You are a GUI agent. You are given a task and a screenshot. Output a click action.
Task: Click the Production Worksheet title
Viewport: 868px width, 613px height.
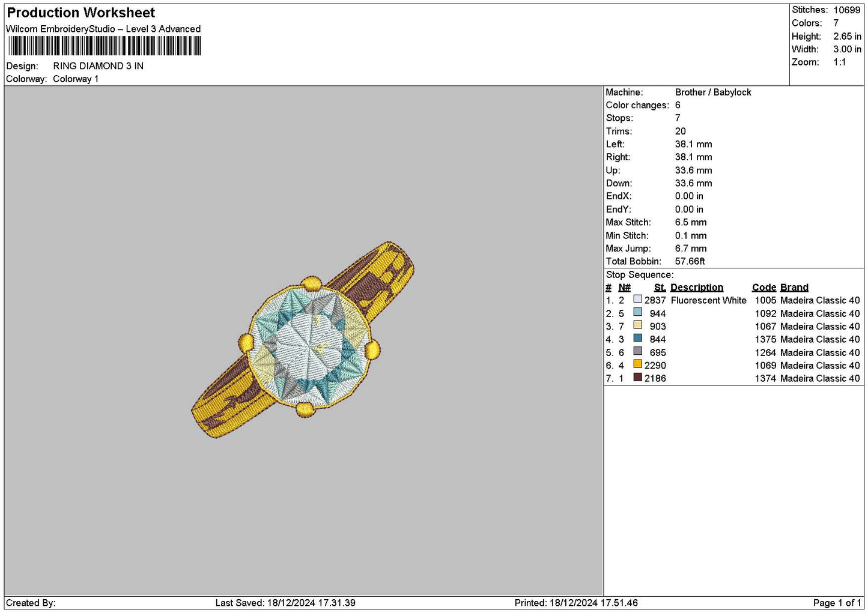(80, 13)
